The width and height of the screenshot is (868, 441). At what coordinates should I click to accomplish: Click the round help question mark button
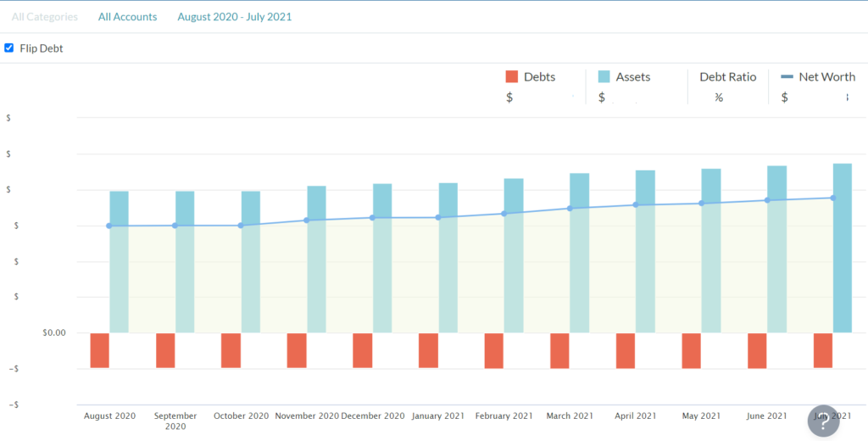824,421
